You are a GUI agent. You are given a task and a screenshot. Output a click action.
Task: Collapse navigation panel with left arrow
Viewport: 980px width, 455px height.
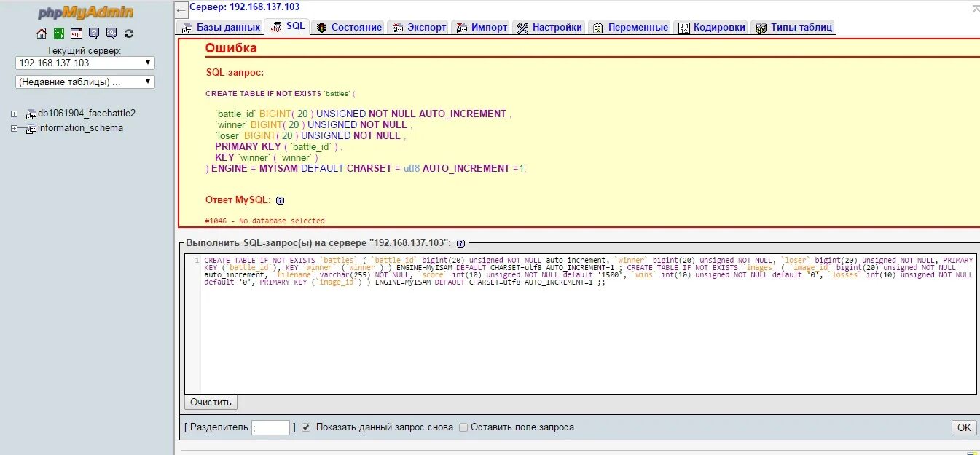click(x=181, y=10)
